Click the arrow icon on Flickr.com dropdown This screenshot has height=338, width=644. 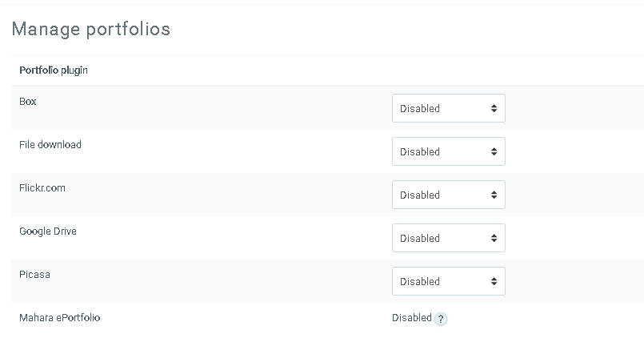tap(494, 195)
